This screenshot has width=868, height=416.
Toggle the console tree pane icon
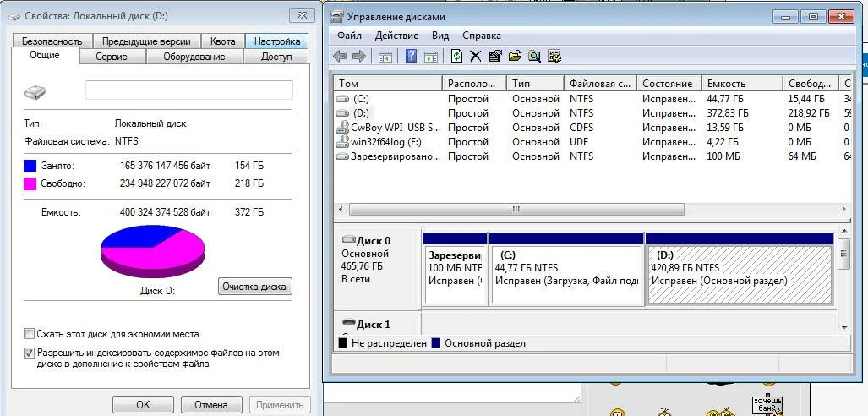[x=385, y=56]
